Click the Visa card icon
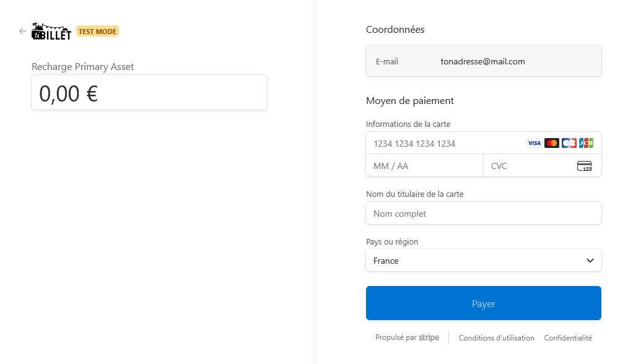 [534, 143]
